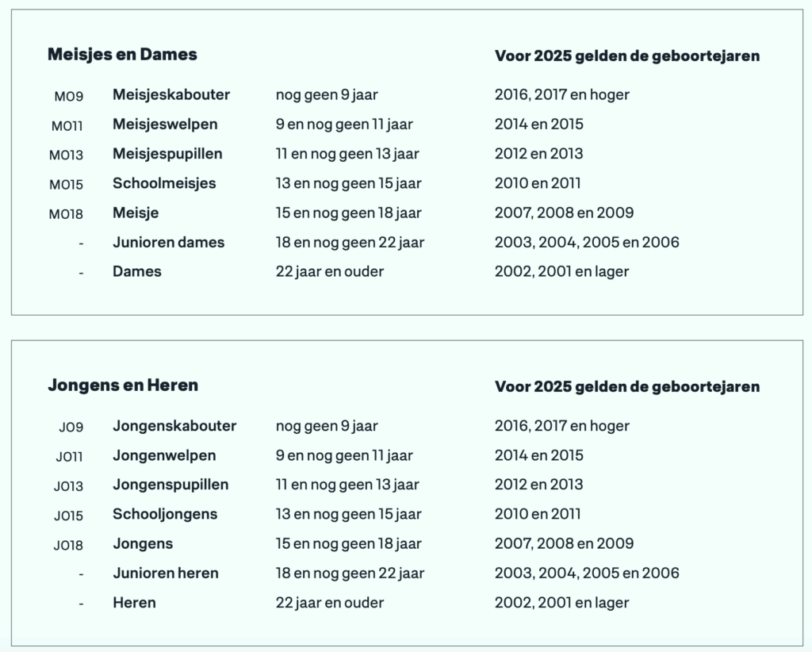Click '2014 en 2015' in Jongenwelpen row
812x652 pixels.
pyautogui.click(x=539, y=455)
